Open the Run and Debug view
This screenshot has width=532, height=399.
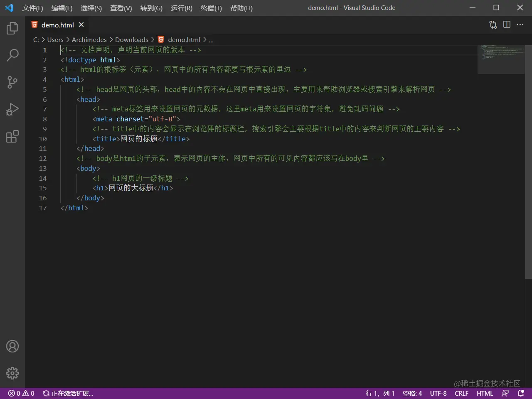click(x=12, y=109)
